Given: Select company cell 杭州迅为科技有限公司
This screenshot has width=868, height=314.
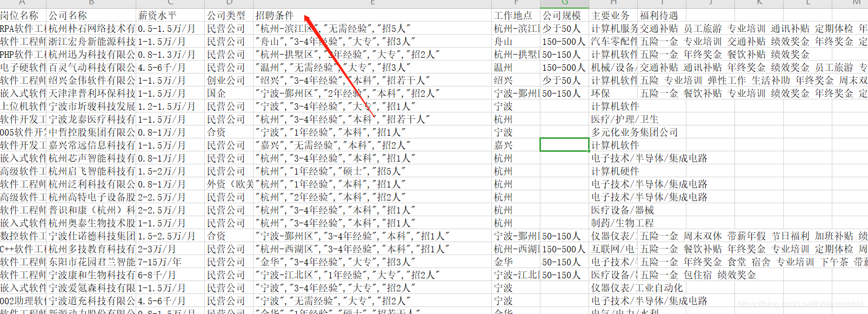Looking at the screenshot, I should click(91, 55).
